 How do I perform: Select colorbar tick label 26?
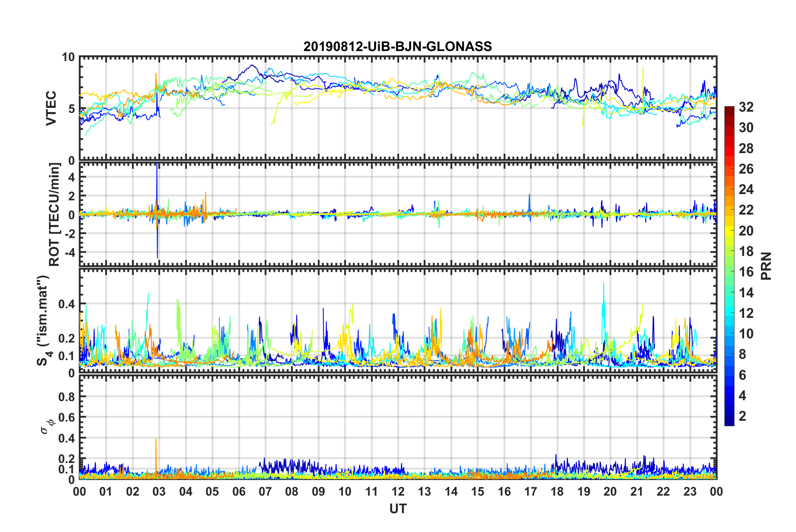point(746,169)
